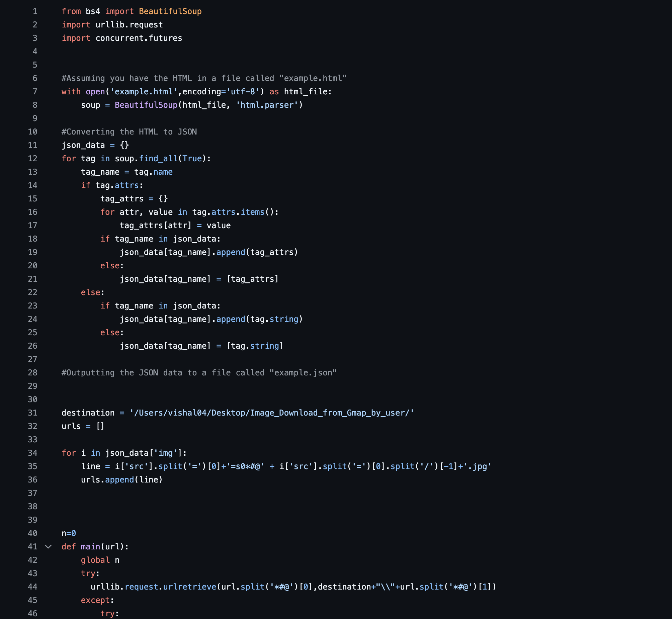
Task: Click line number 46
Action: tap(32, 614)
